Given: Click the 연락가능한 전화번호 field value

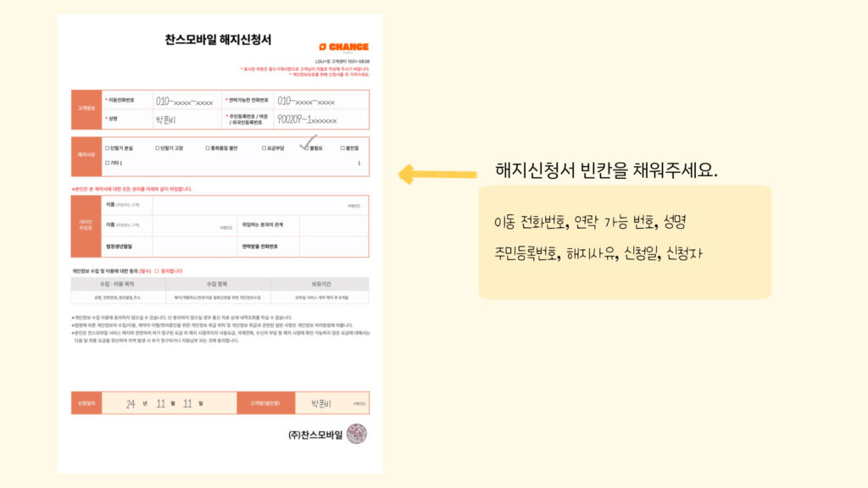Looking at the screenshot, I should 321,101.
